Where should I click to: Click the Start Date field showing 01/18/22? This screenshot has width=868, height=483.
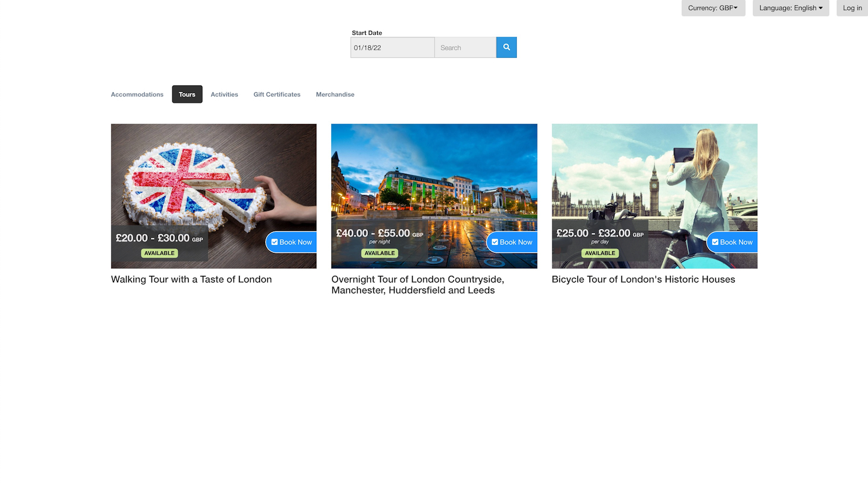(x=393, y=48)
